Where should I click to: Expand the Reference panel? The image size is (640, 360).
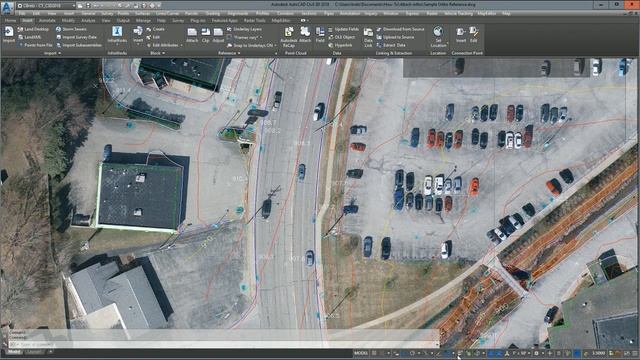(x=229, y=53)
